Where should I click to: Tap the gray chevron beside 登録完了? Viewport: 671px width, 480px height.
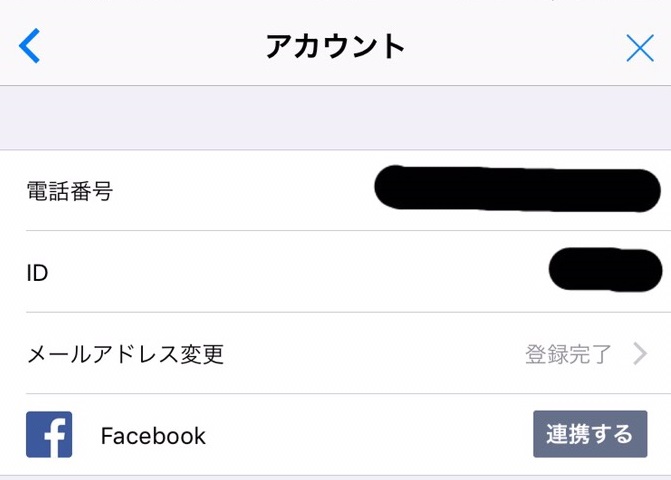tap(640, 354)
